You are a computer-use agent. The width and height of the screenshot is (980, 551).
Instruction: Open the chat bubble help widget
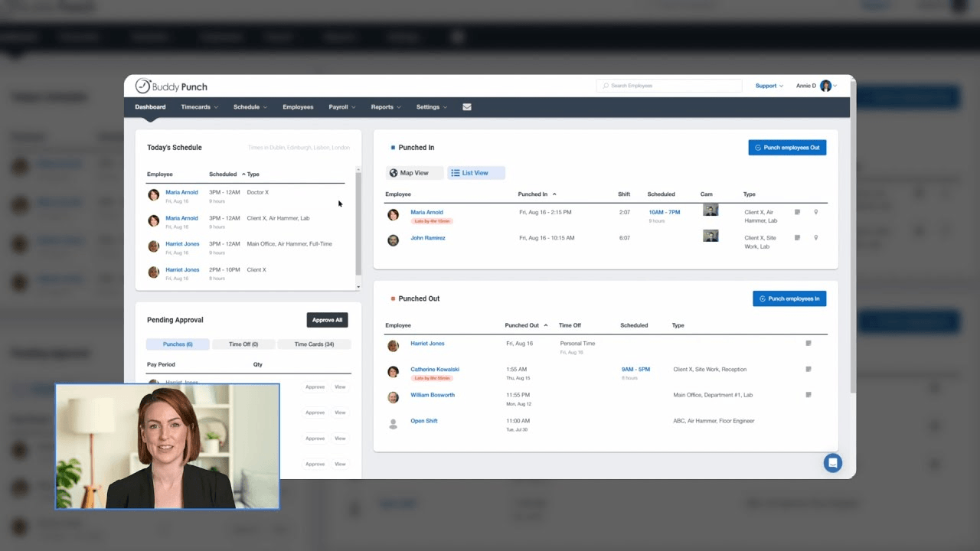832,463
